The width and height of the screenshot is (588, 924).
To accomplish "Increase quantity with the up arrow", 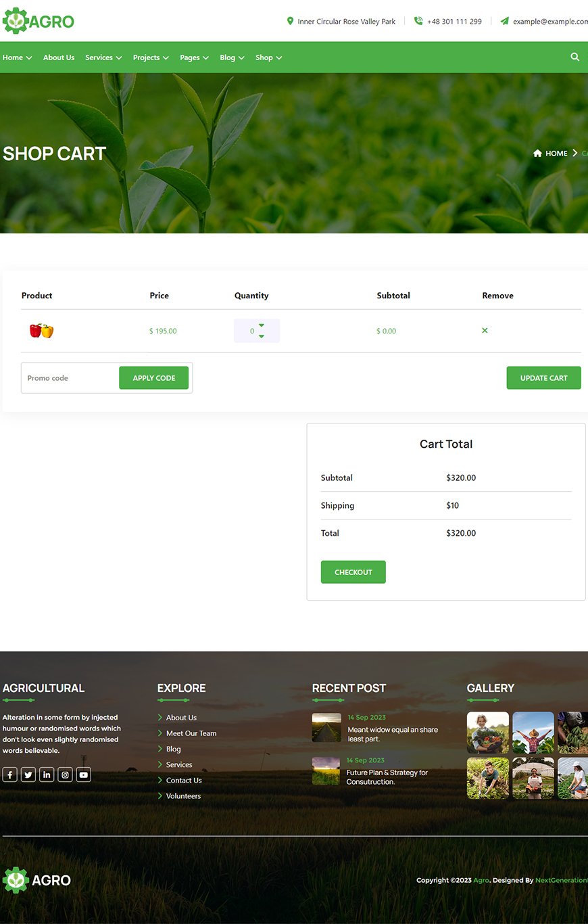I will tap(262, 325).
